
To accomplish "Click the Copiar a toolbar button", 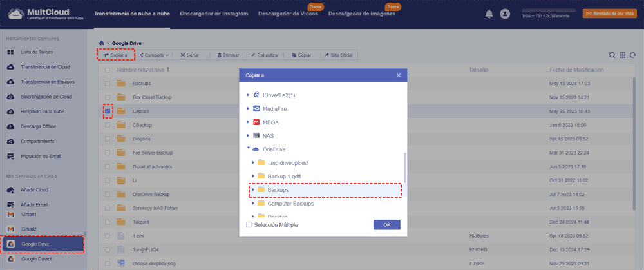I will [x=116, y=55].
